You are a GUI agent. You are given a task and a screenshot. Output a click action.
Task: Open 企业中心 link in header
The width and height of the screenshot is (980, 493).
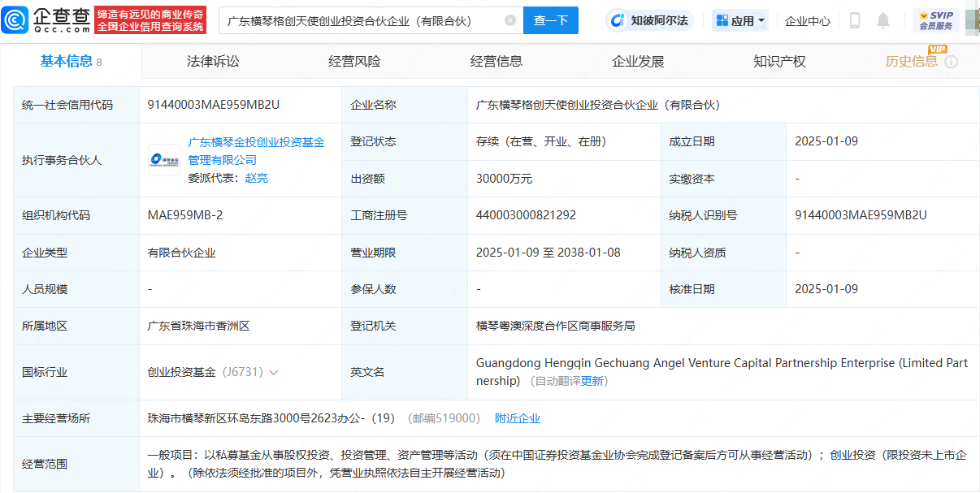[x=808, y=21]
